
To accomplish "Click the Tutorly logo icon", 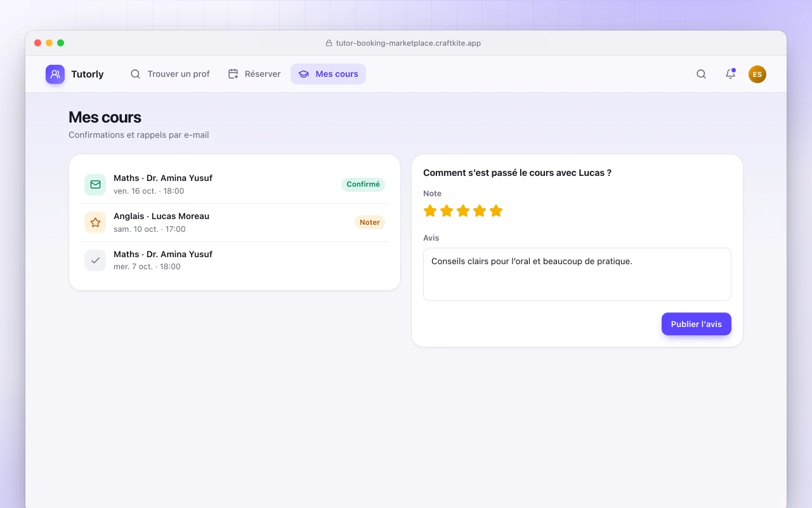I will (55, 74).
